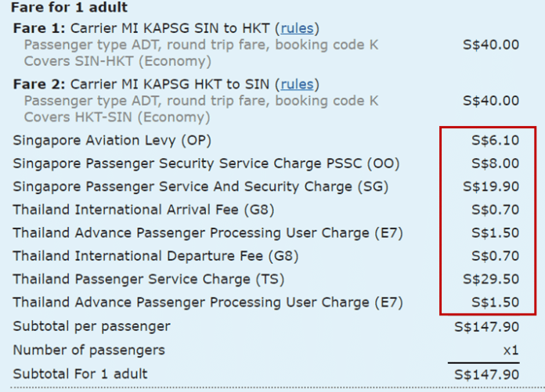545x392 pixels.
Task: Click the Subtotal per passenger label
Action: click(x=92, y=327)
